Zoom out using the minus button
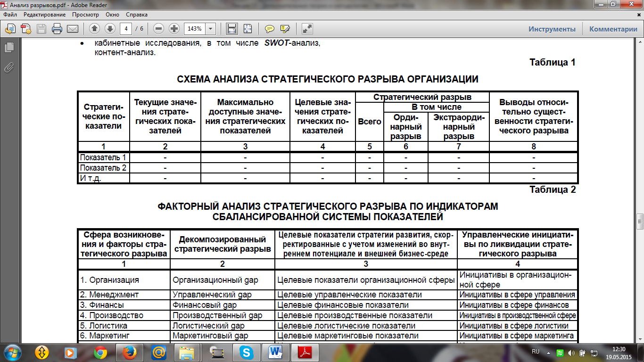This screenshot has width=644, height=362. pos(159,29)
